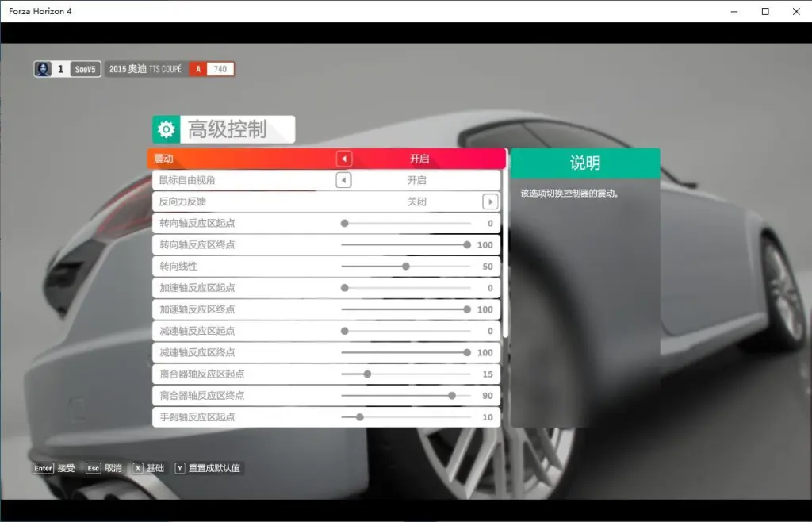Screen dimensions: 812x522
Task: Click 取消 to cancel changes
Action: pyautogui.click(x=113, y=468)
